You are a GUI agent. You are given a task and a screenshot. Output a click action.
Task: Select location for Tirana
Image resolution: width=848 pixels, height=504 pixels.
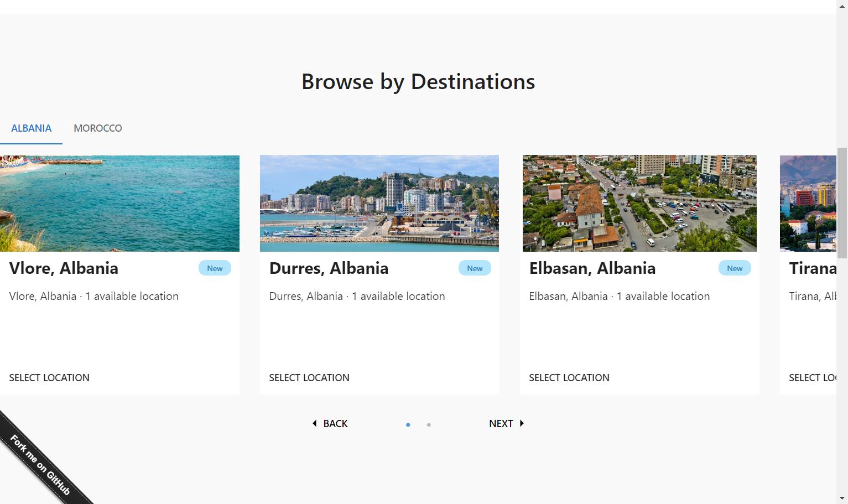tap(812, 378)
